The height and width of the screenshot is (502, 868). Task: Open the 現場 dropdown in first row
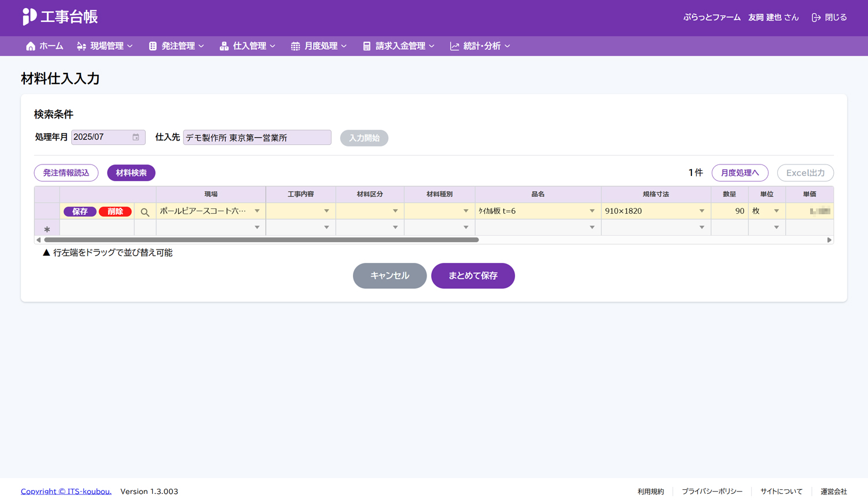click(x=257, y=211)
